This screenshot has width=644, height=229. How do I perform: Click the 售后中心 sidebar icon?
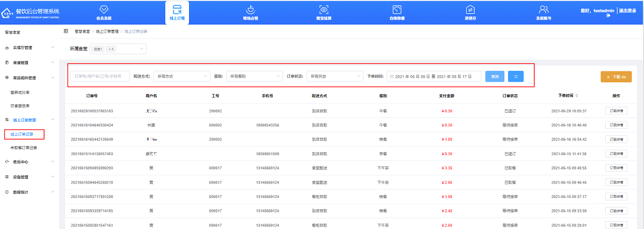tap(7, 162)
